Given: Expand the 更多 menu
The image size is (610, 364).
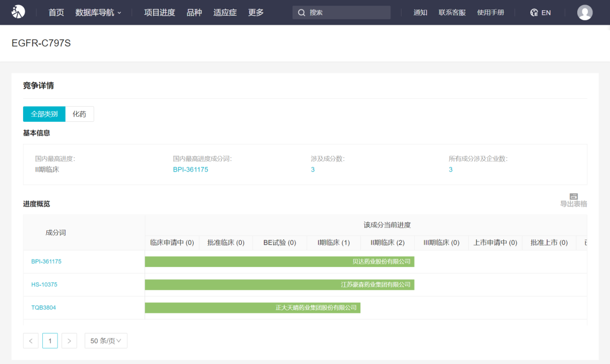Looking at the screenshot, I should click(x=256, y=12).
